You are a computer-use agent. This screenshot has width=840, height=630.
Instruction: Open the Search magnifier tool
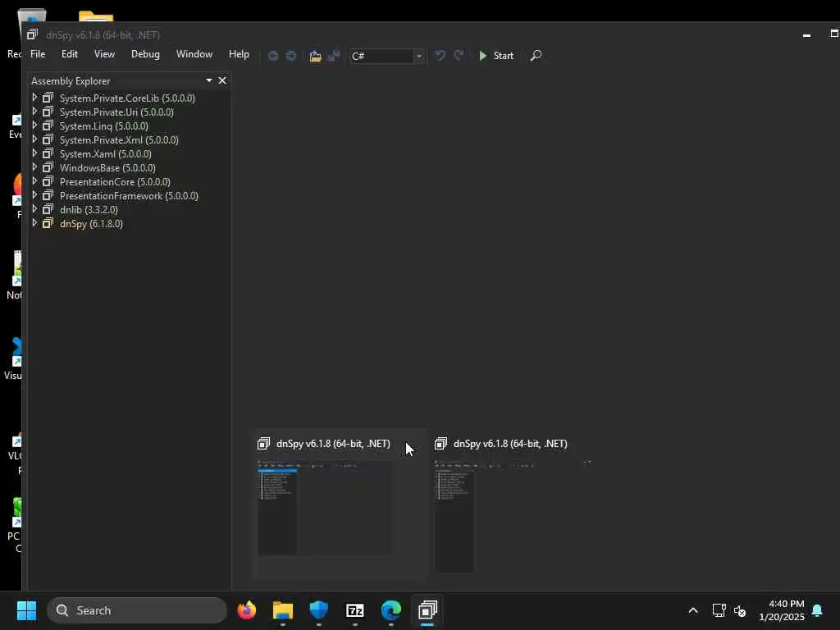click(536, 56)
